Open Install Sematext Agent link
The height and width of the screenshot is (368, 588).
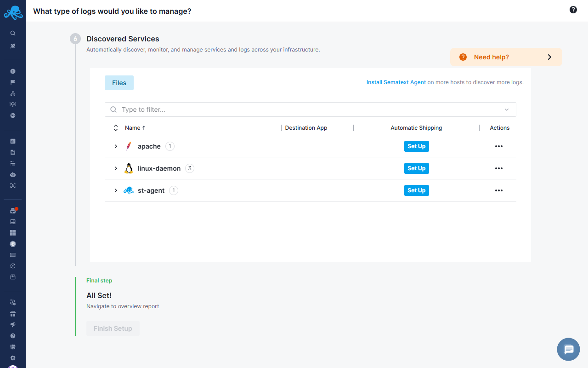click(396, 82)
